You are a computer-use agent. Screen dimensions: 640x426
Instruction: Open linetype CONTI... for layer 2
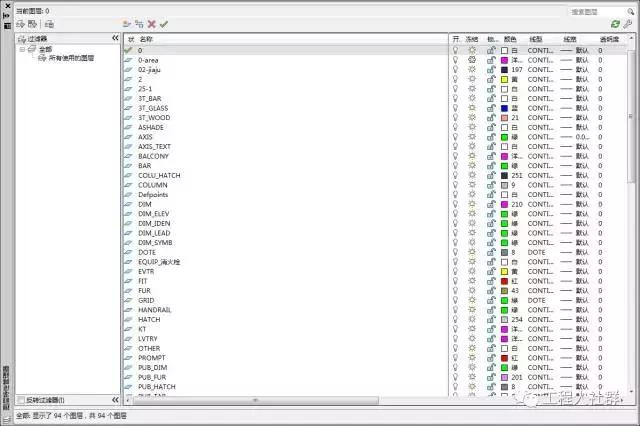(540, 79)
